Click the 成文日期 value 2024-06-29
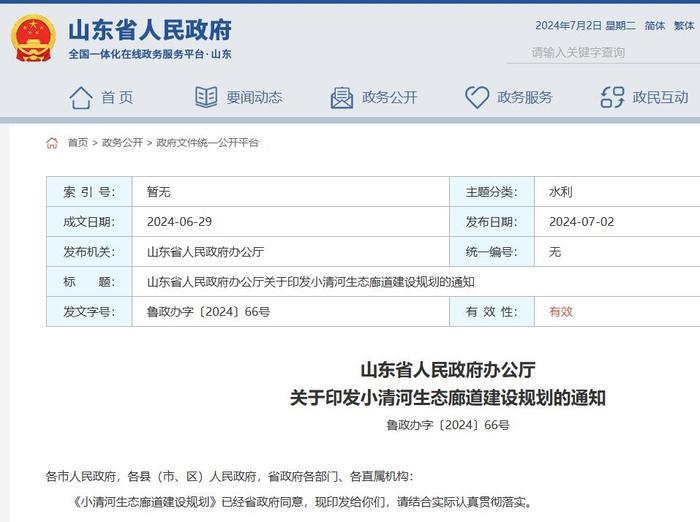 pos(179,222)
